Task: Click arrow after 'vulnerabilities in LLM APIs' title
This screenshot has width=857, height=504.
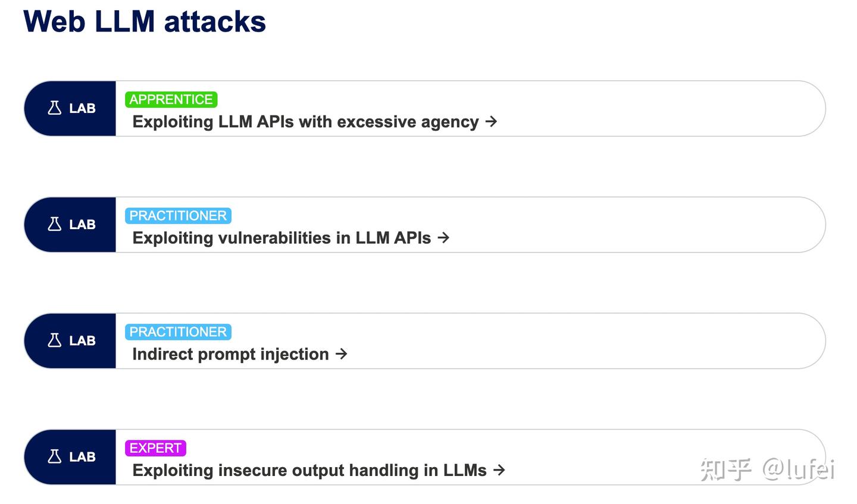Action: (443, 237)
